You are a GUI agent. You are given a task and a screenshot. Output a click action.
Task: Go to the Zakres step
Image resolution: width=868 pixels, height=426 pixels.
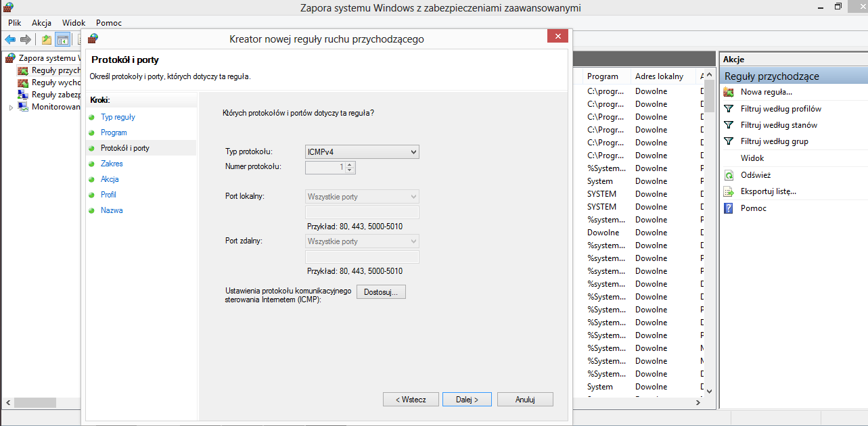point(112,164)
